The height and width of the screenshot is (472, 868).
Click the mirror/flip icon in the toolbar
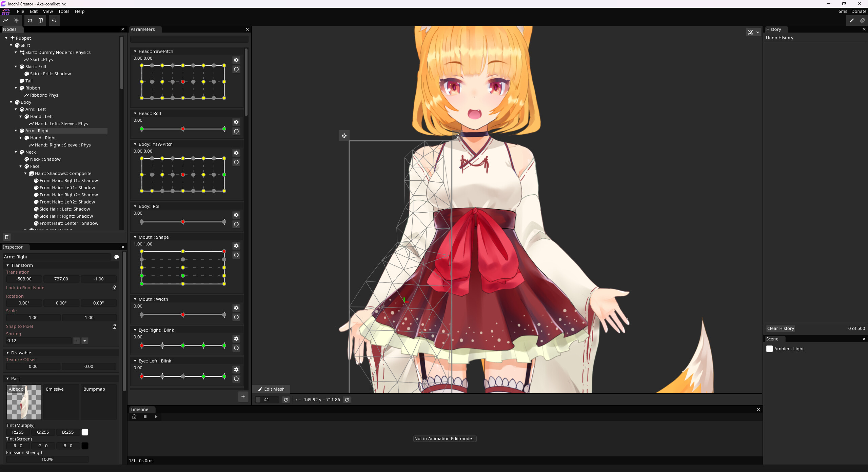pos(41,20)
